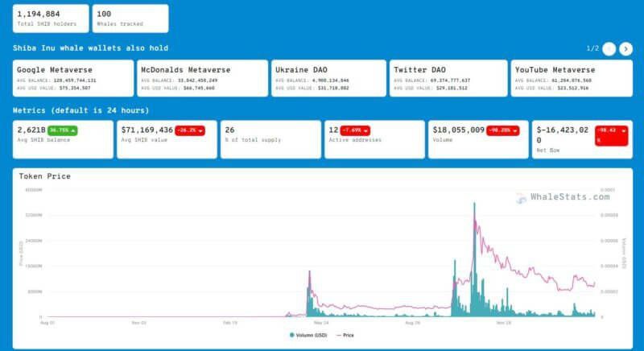Open Volume red percentage dropdown

tap(502, 130)
